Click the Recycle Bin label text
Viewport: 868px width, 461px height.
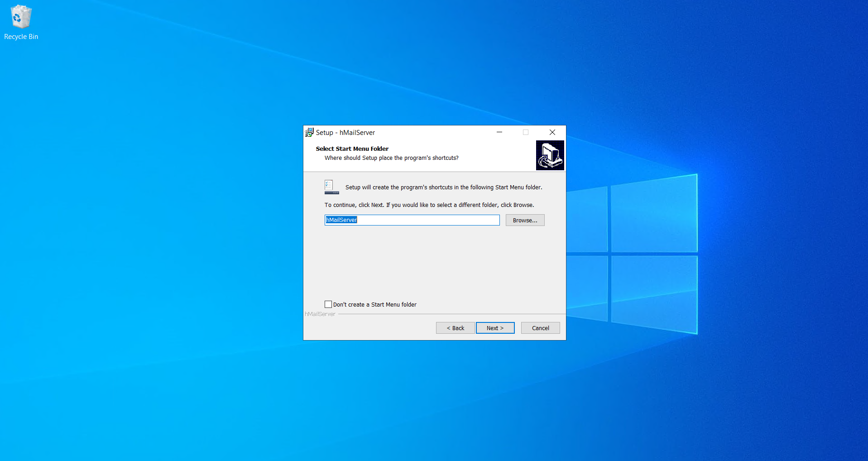[x=21, y=37]
